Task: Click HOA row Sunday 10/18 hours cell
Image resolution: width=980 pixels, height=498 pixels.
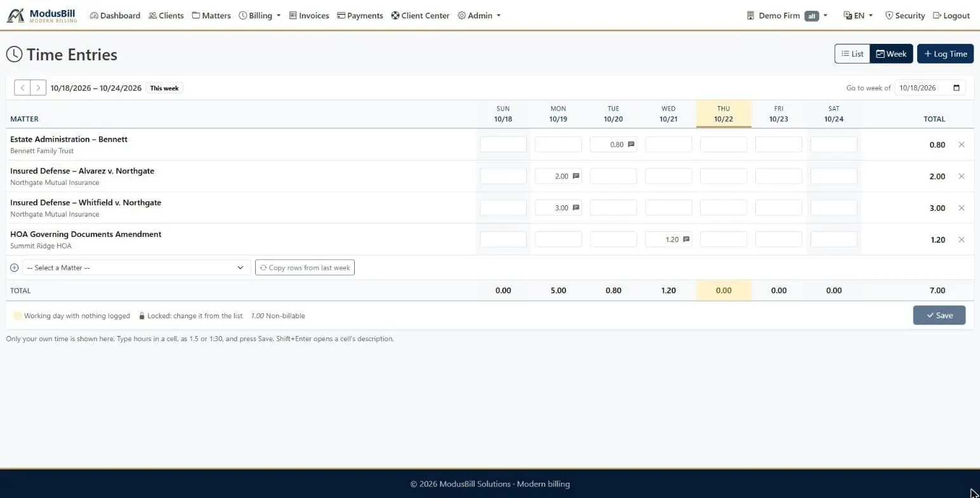Action: [x=503, y=239]
